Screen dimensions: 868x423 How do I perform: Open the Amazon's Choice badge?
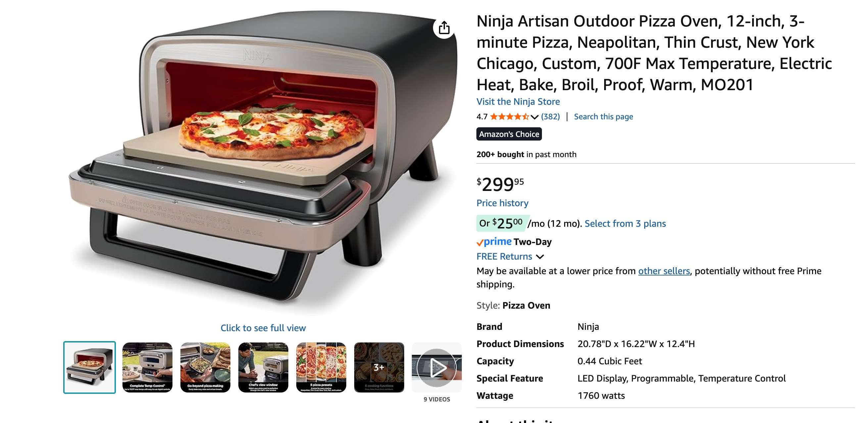coord(509,134)
